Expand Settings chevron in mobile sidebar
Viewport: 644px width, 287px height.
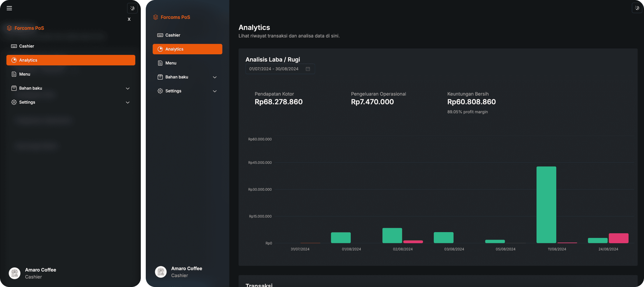127,102
